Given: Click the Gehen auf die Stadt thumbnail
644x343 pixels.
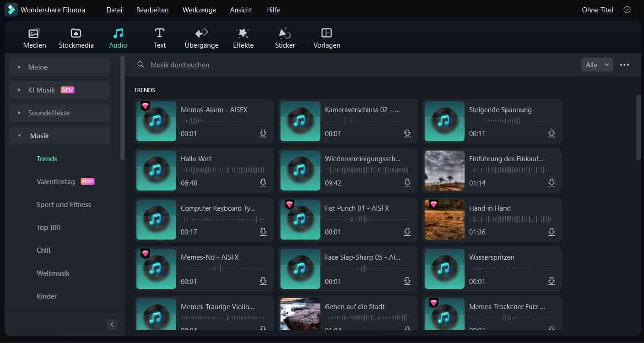Looking at the screenshot, I should tap(300, 314).
